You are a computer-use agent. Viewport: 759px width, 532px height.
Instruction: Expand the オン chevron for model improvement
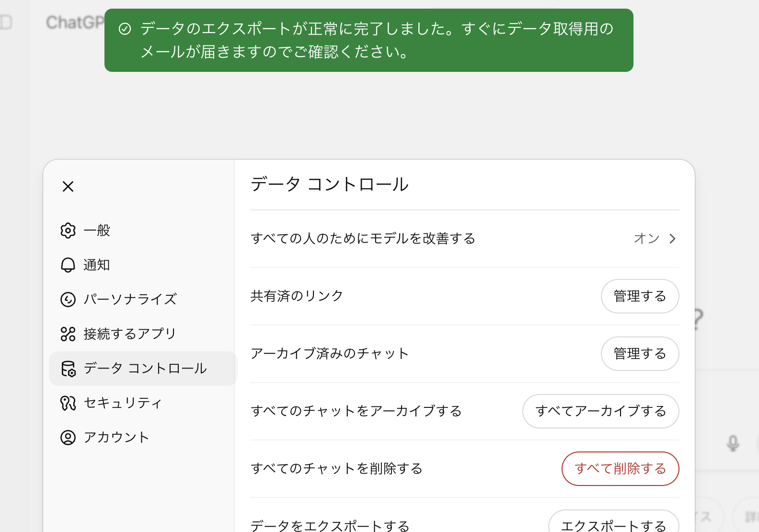coord(672,239)
